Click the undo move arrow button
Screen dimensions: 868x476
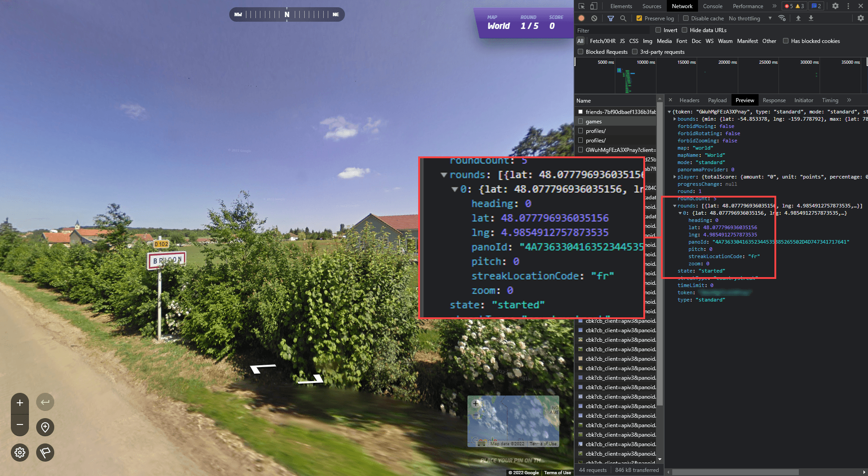45,402
